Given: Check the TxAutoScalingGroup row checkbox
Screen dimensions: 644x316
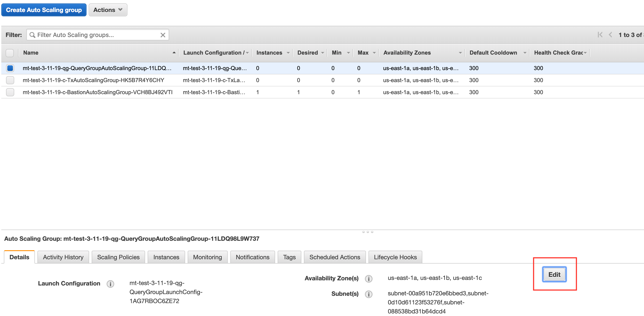Looking at the screenshot, I should [10, 80].
